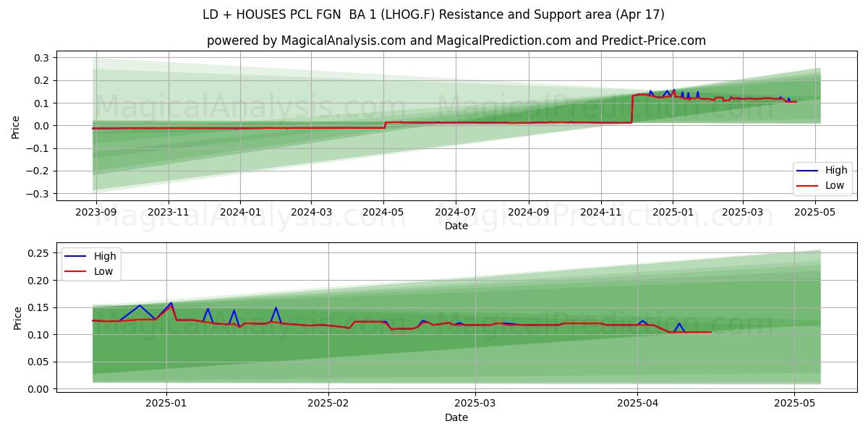Click the '0.0' tick on the top chart y-axis
This screenshot has width=868, height=434.
42,126
